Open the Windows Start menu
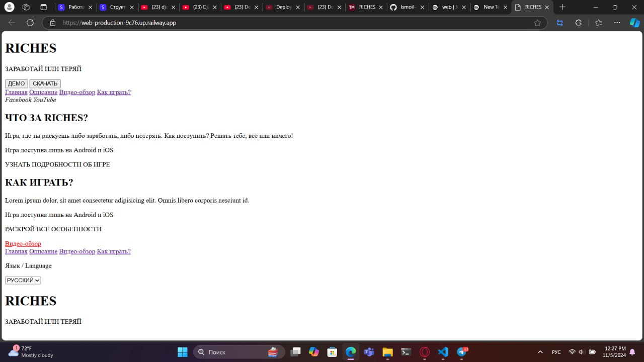 [x=183, y=352]
